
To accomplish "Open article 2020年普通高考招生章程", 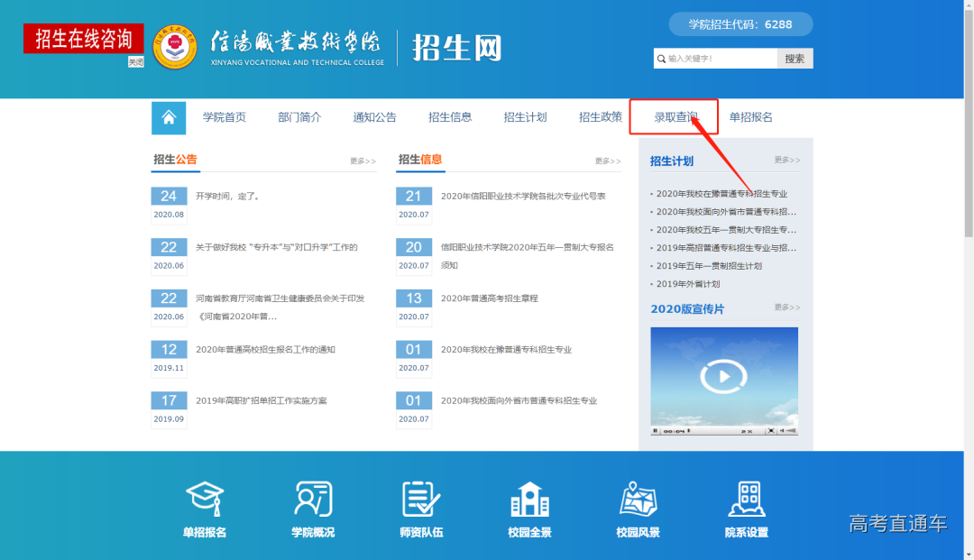I will tap(489, 298).
